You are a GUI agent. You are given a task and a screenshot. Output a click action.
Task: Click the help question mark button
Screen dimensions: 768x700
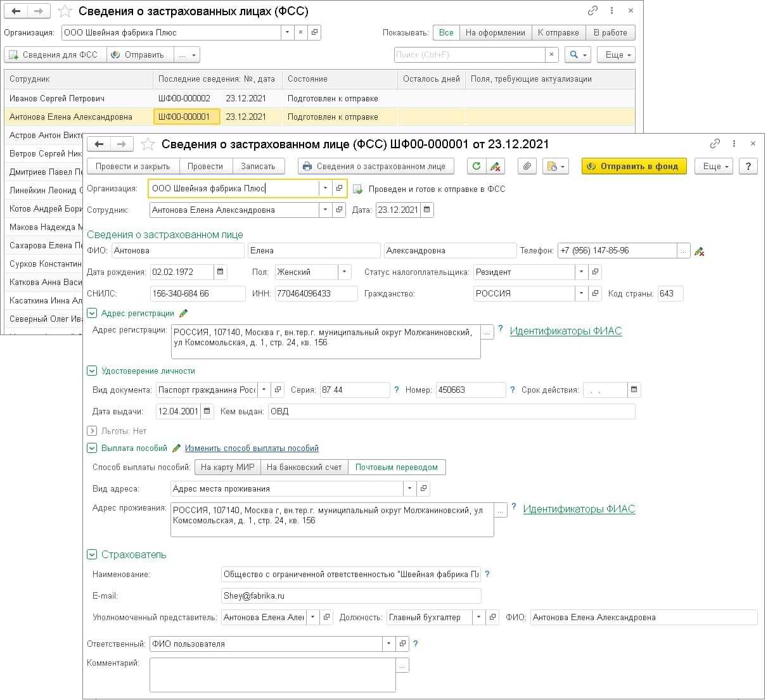pos(748,166)
